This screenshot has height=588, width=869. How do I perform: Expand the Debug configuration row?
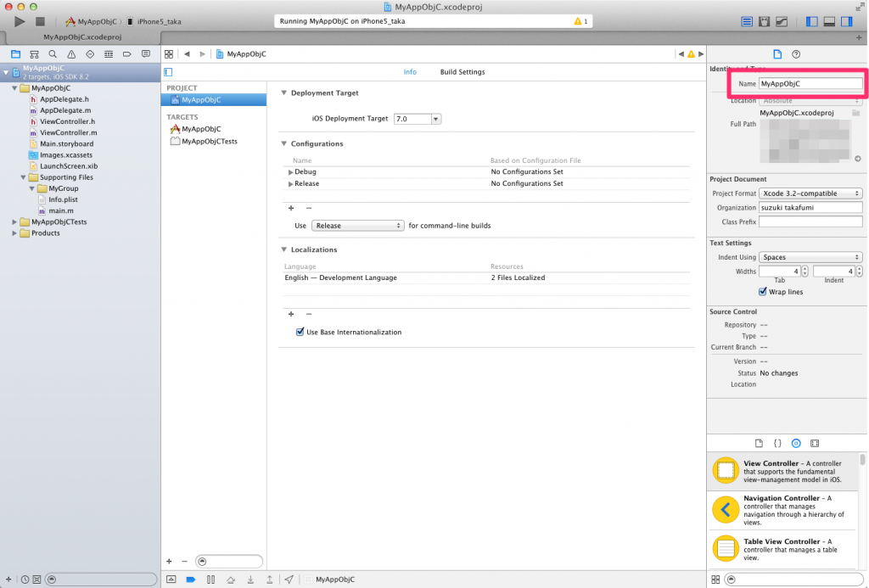tap(291, 172)
